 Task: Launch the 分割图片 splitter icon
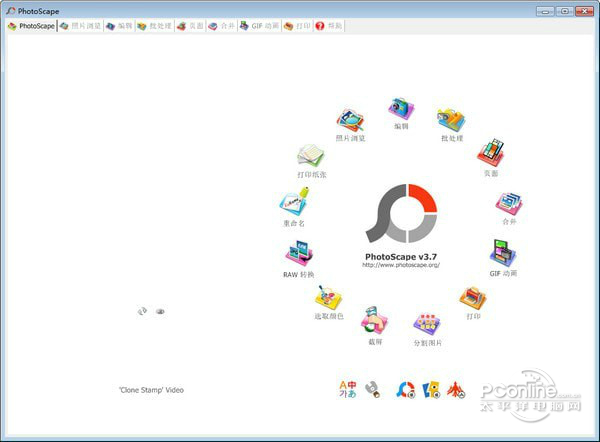pos(427,325)
